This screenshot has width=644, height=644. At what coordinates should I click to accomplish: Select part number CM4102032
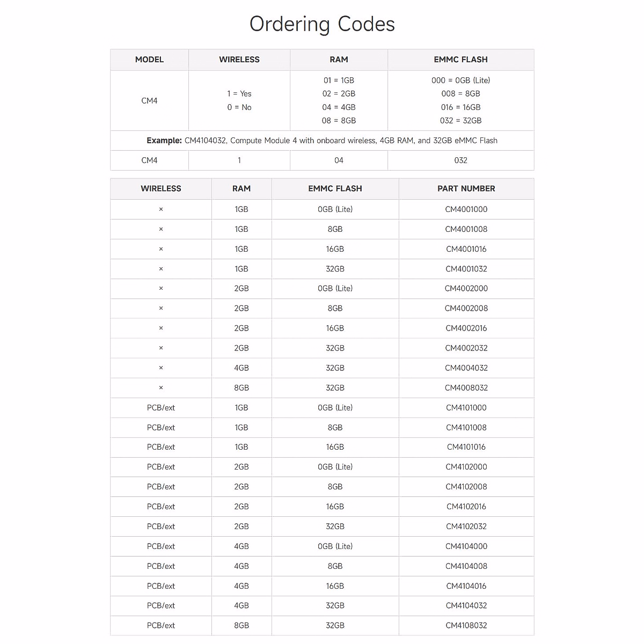pos(466,526)
